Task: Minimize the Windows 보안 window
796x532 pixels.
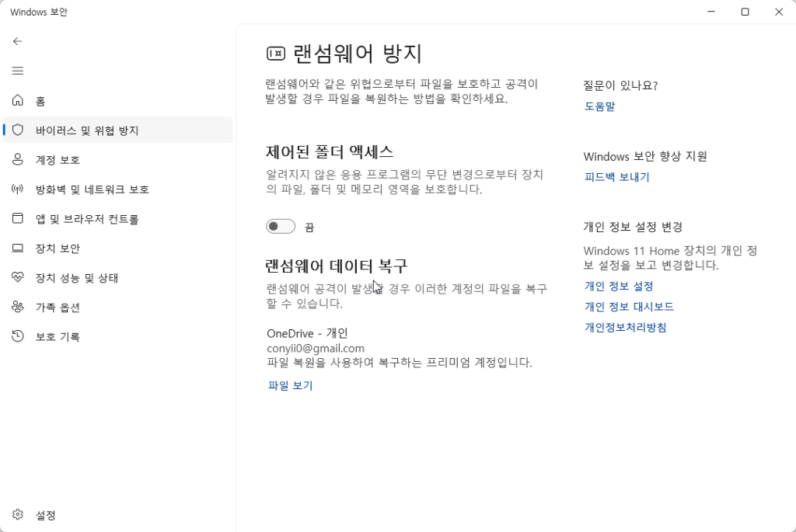Action: pos(711,12)
